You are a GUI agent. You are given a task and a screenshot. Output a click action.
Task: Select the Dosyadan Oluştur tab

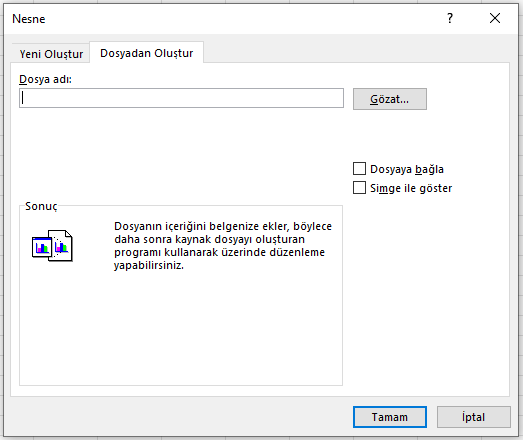146,53
